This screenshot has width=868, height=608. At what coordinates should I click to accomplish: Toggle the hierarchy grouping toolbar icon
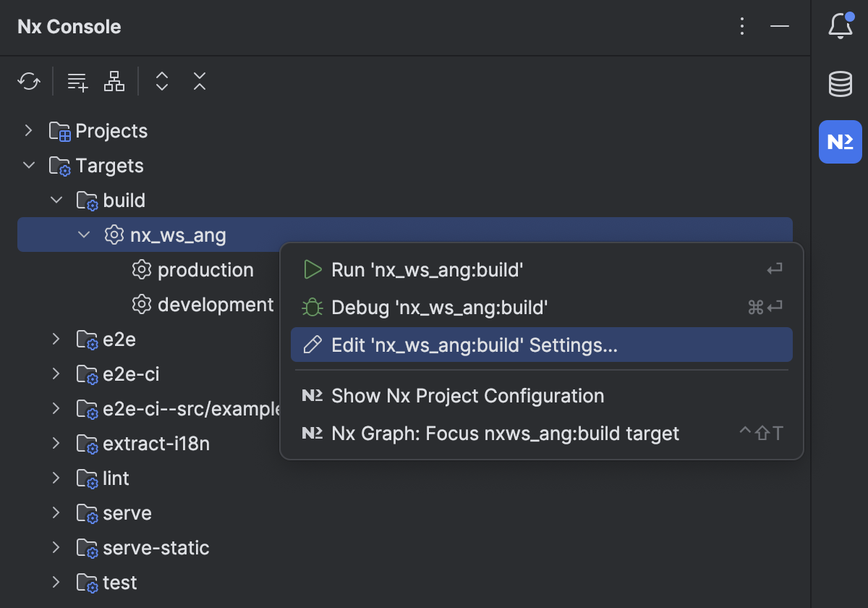114,81
